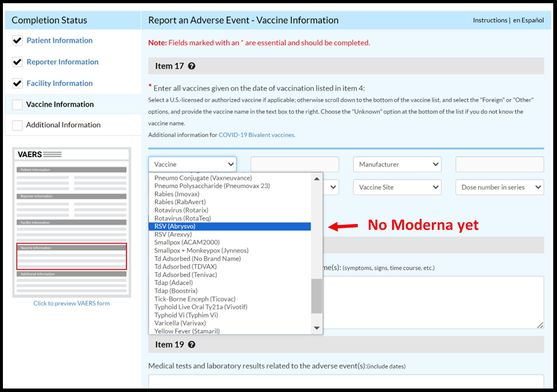Select Pneumo Conjugate (Vaxneuvance) option
The image size is (557, 392).
pyautogui.click(x=229, y=178)
